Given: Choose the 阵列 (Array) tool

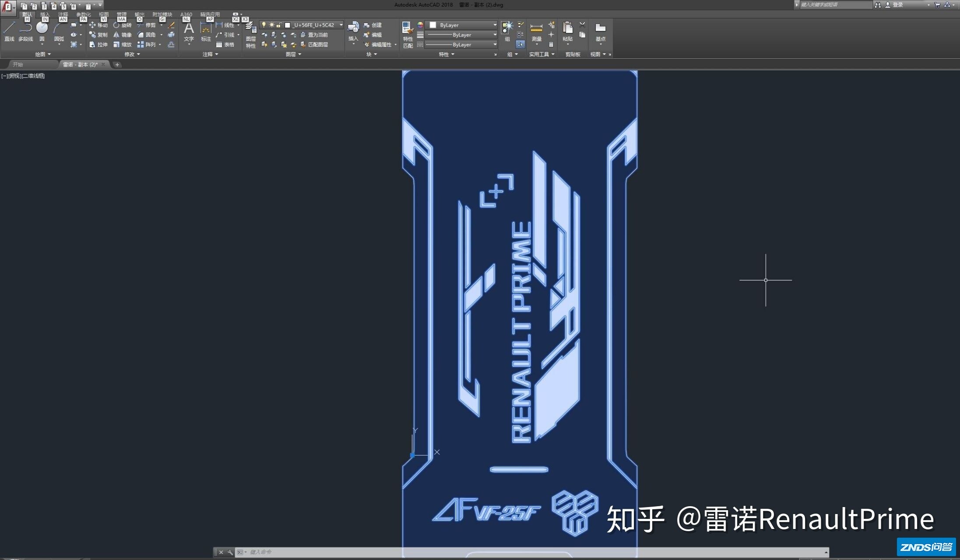Looking at the screenshot, I should click(x=147, y=44).
